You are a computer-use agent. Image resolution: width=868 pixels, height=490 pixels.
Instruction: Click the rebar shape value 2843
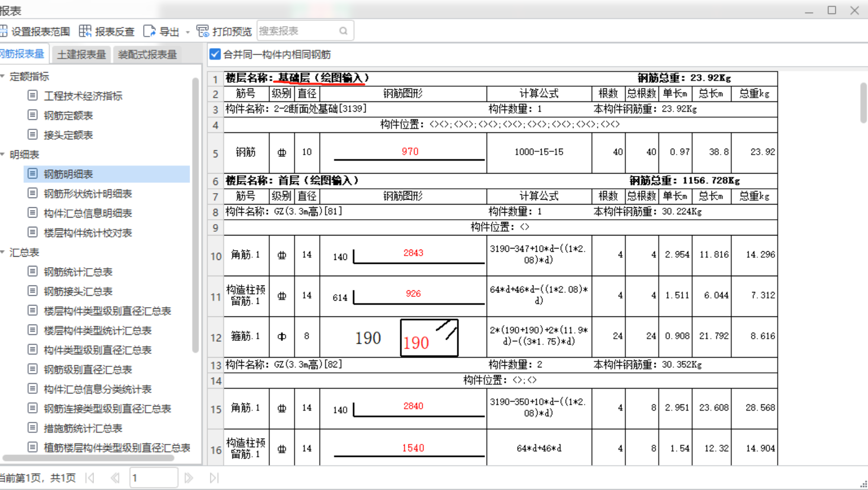coord(413,253)
